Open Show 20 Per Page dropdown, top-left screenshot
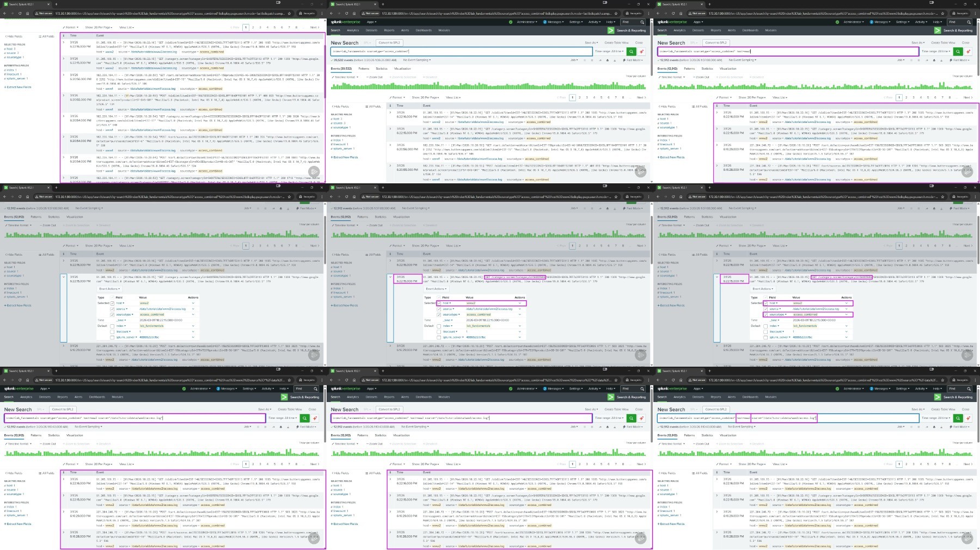 [x=99, y=27]
